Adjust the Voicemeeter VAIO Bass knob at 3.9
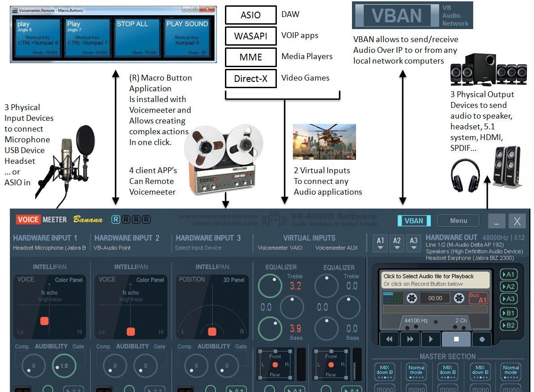The width and height of the screenshot is (534, 392). tap(270, 328)
